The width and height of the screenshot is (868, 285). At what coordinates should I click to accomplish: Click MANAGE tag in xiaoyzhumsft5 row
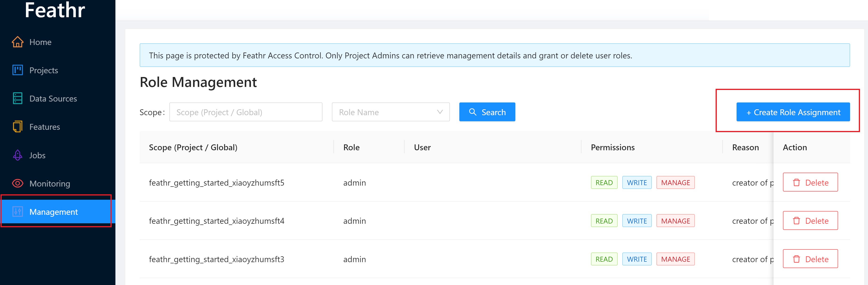click(675, 182)
